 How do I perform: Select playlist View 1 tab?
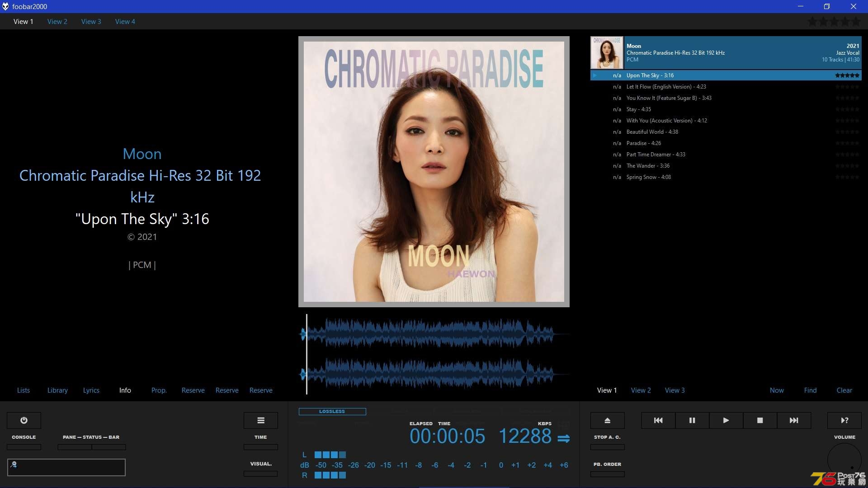607,390
